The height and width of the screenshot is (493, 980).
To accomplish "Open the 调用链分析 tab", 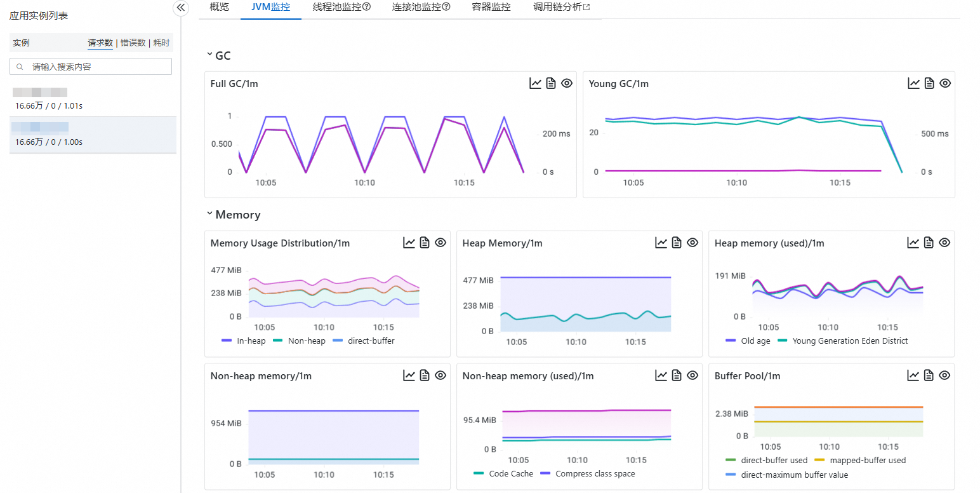I will click(558, 8).
